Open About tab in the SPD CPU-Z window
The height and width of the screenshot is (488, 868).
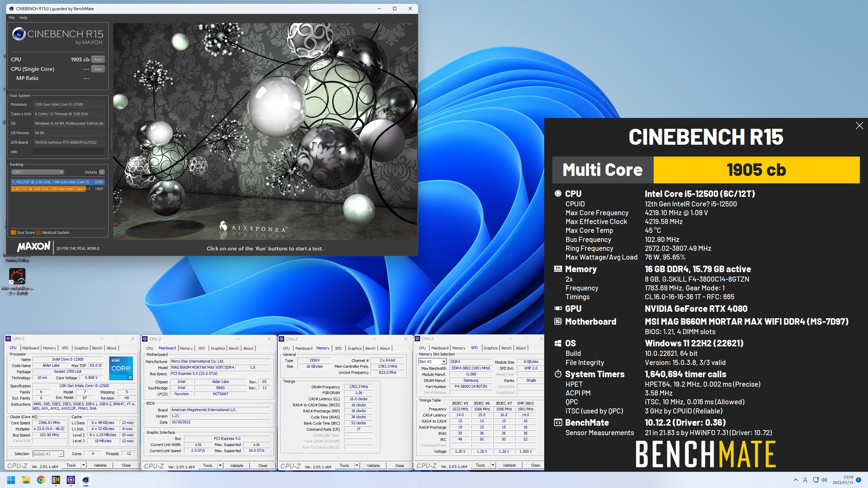[521, 348]
